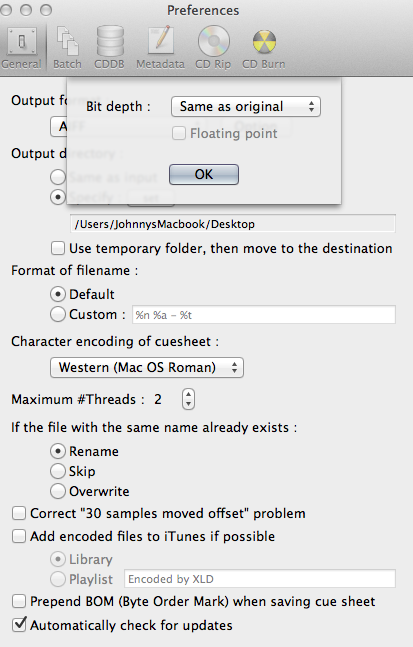Image resolution: width=413 pixels, height=647 pixels.
Task: Confirm bit depth sheet with OK
Action: pyautogui.click(x=204, y=174)
